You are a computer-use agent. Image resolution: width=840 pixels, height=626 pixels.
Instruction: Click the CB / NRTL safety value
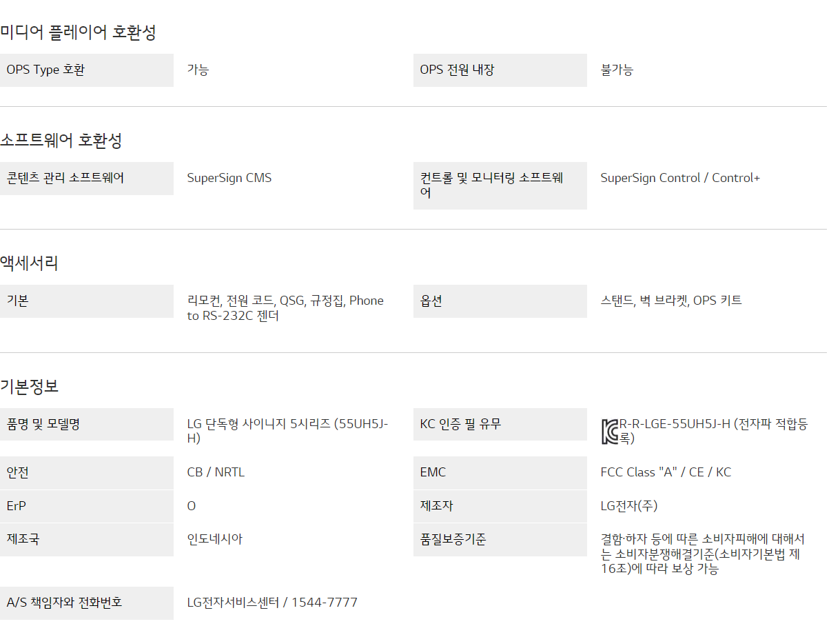[216, 472]
